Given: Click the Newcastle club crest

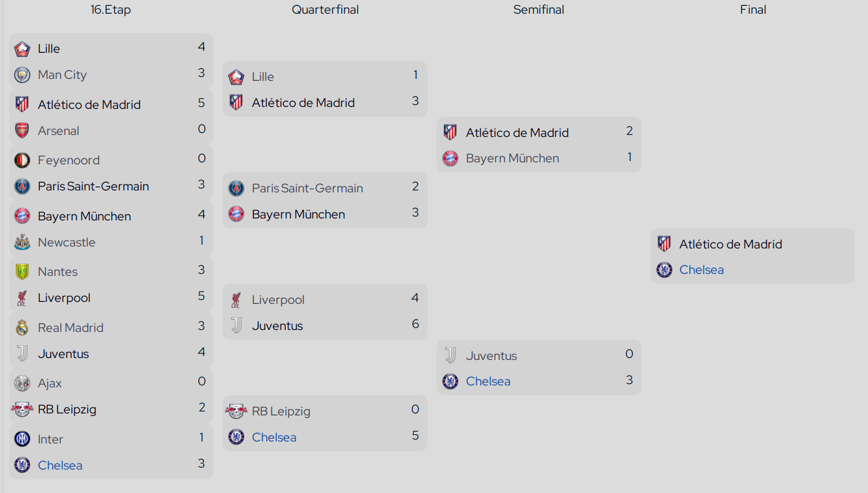Looking at the screenshot, I should click(x=22, y=243).
